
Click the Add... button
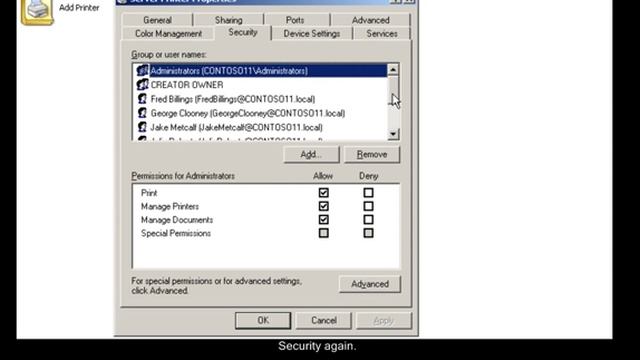pos(311,155)
